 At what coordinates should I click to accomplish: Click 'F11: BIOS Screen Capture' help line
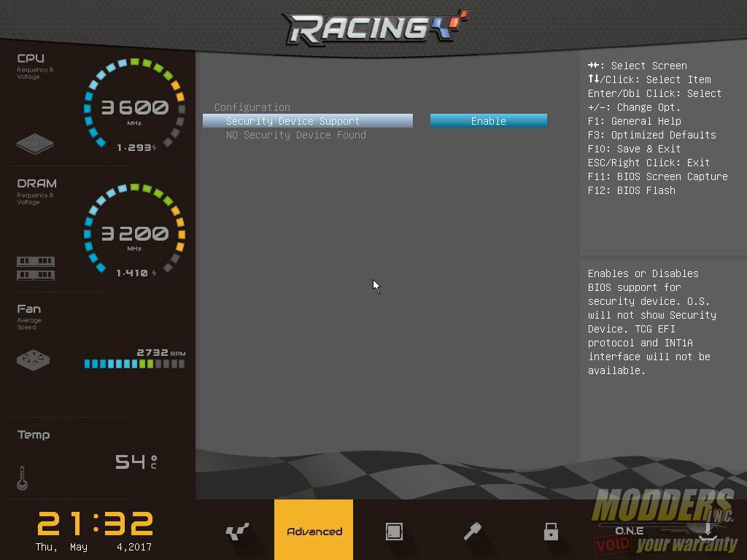pyautogui.click(x=658, y=176)
